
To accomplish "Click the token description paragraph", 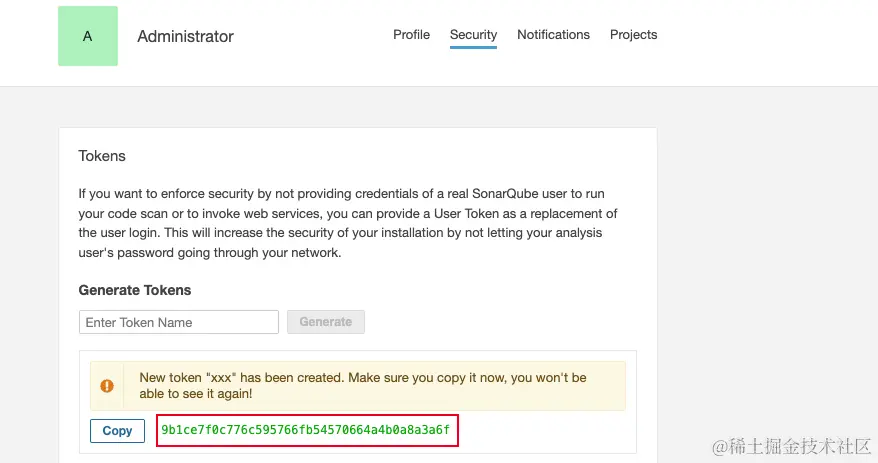I will pos(348,223).
